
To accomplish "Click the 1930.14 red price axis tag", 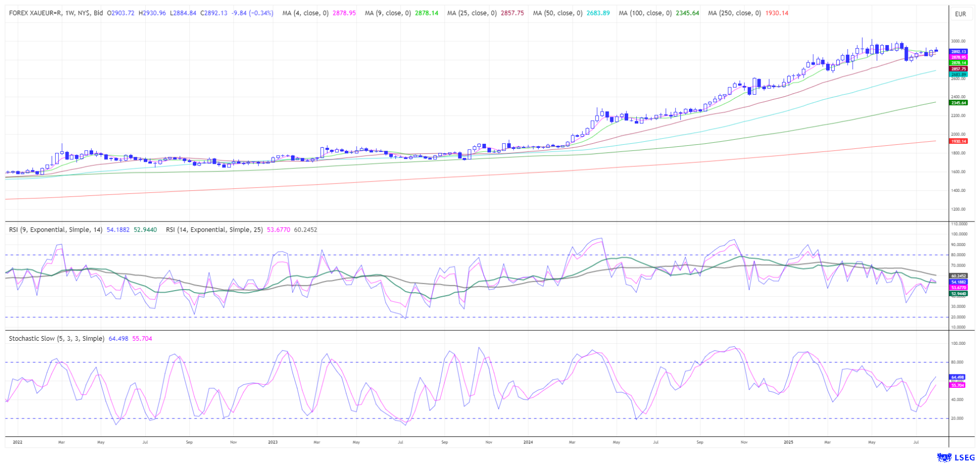I will click(x=958, y=141).
